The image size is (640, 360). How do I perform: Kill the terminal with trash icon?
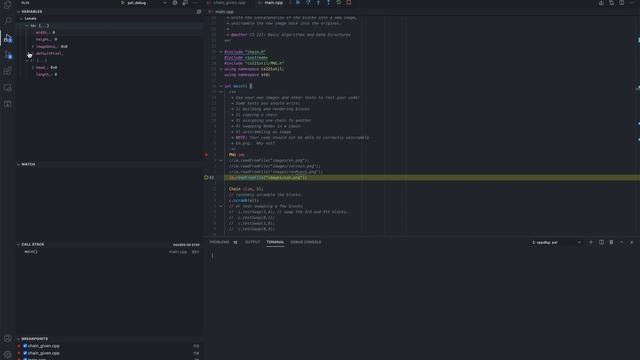click(x=611, y=242)
